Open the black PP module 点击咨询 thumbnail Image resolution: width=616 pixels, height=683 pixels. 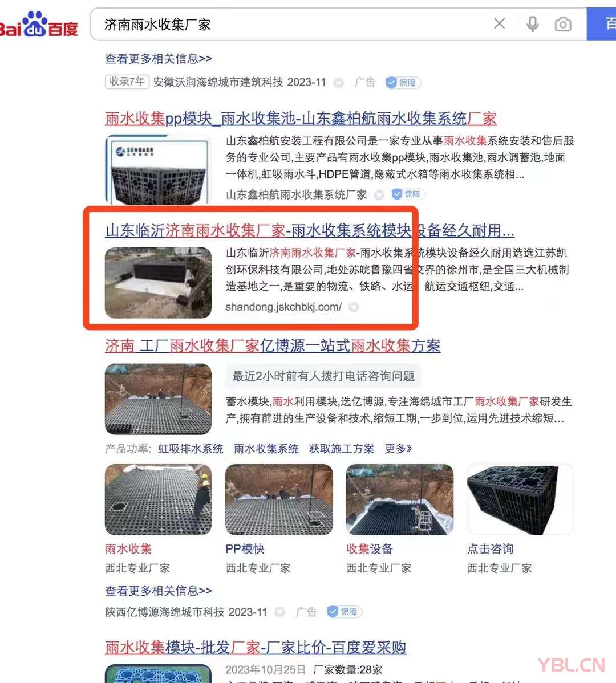(x=520, y=499)
